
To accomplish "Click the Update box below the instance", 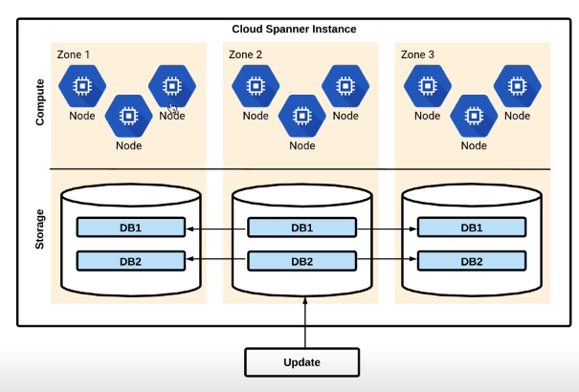I will (302, 362).
